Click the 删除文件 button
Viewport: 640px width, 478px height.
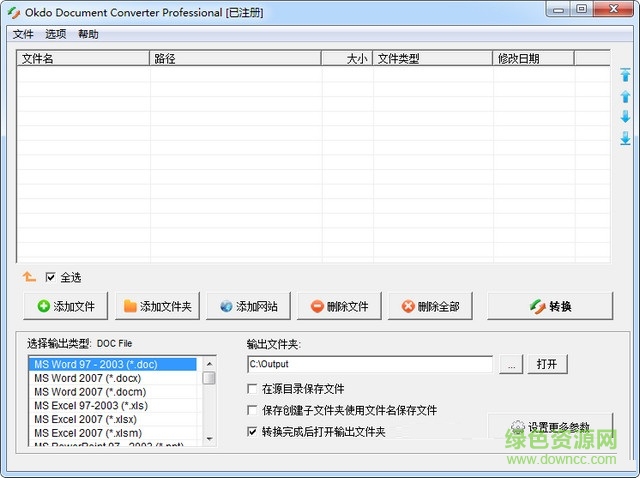coord(340,306)
